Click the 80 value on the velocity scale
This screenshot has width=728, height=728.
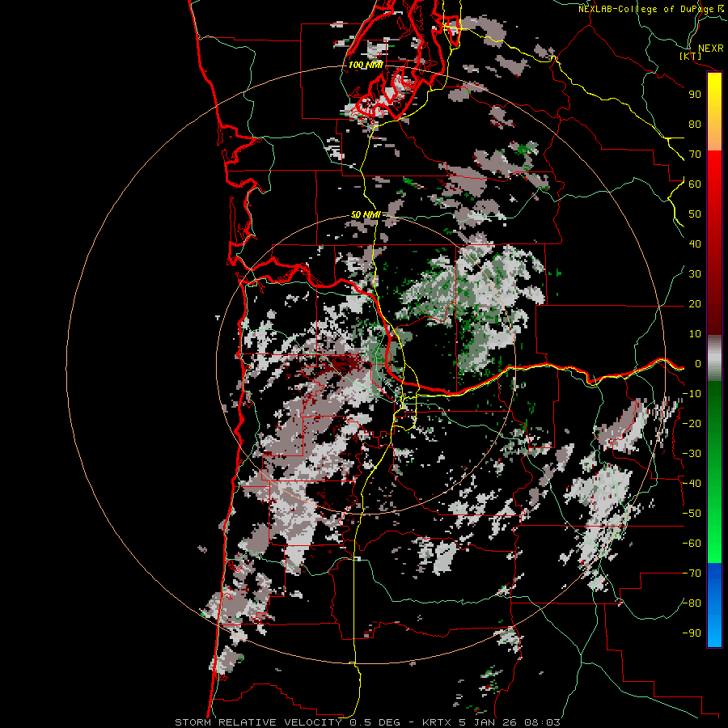695,125
